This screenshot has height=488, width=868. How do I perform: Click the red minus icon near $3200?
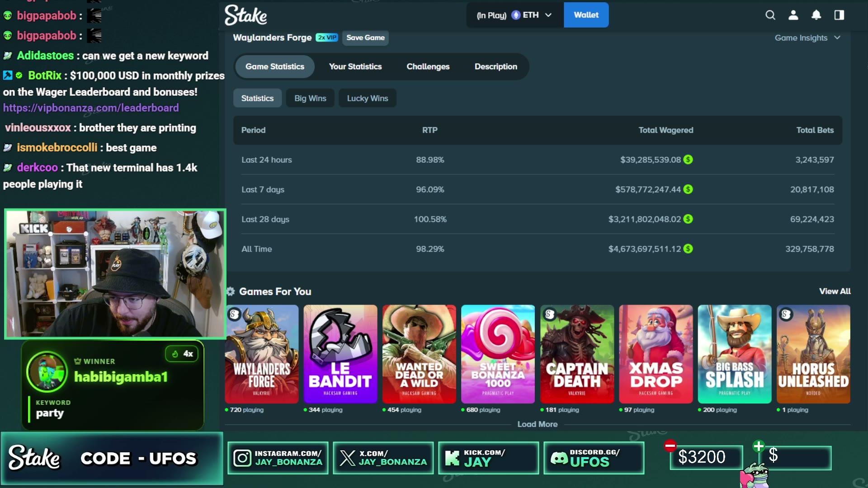coord(670,446)
